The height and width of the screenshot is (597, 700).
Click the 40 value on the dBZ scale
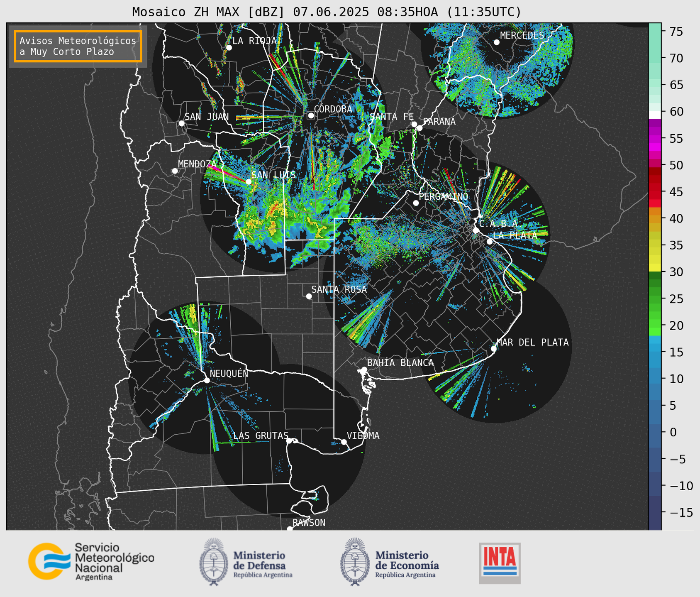(676, 218)
